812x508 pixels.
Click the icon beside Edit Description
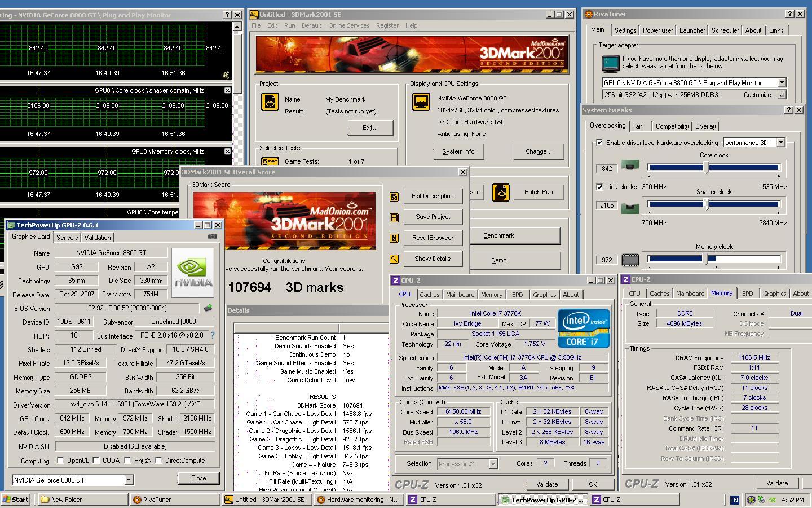[x=394, y=196]
